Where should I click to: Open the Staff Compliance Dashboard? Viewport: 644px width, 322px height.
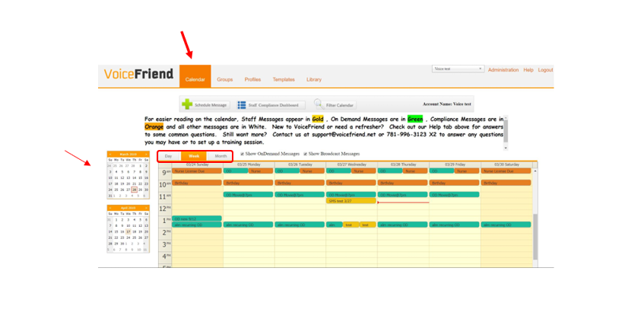tap(271, 105)
